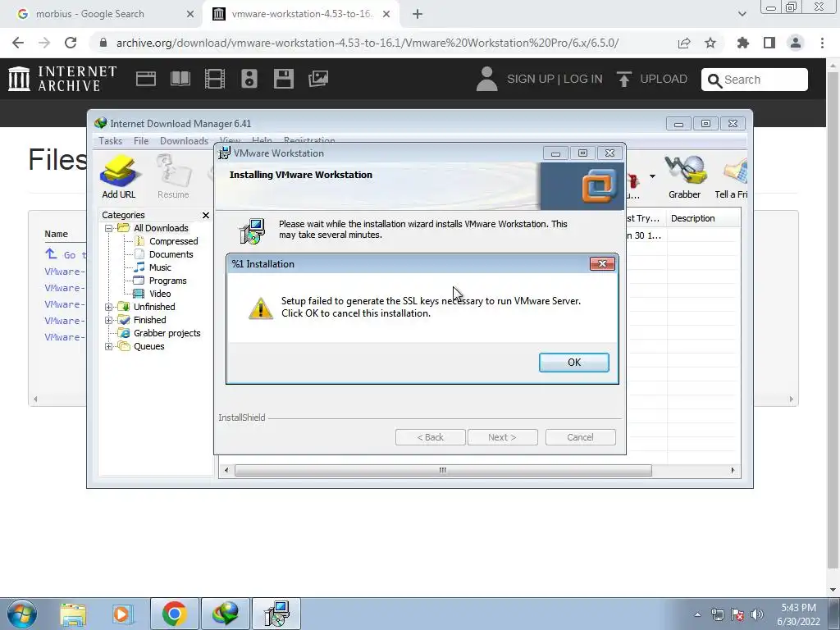Collapse the All Downloads tree node
840x630 pixels.
coord(109,228)
